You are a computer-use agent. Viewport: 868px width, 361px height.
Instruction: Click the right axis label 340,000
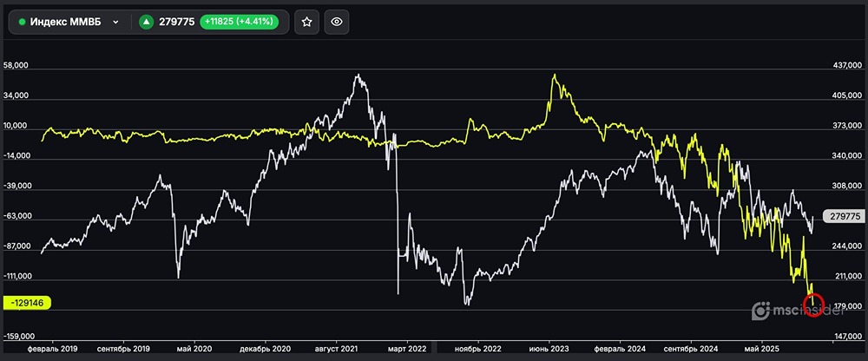[847, 156]
